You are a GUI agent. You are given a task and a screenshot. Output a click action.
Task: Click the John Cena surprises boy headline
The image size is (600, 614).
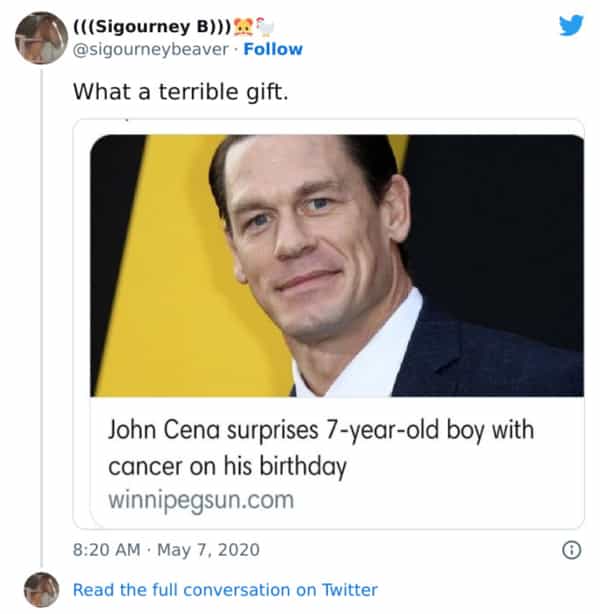321,432
